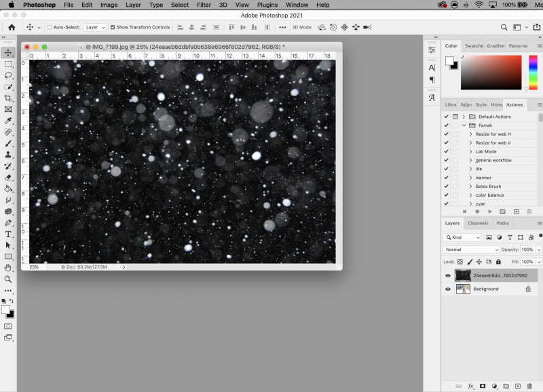
Task: Select the Clone Stamp tool
Action: [8, 155]
